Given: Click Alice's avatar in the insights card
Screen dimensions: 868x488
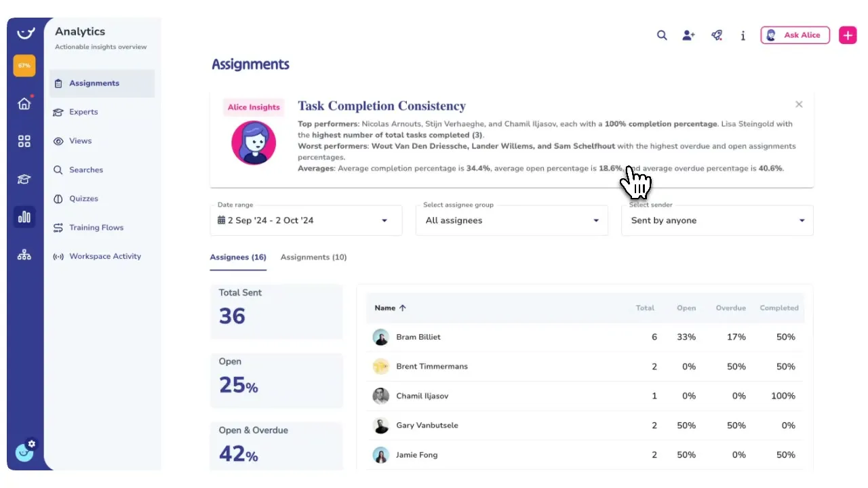Looking at the screenshot, I should pos(254,143).
